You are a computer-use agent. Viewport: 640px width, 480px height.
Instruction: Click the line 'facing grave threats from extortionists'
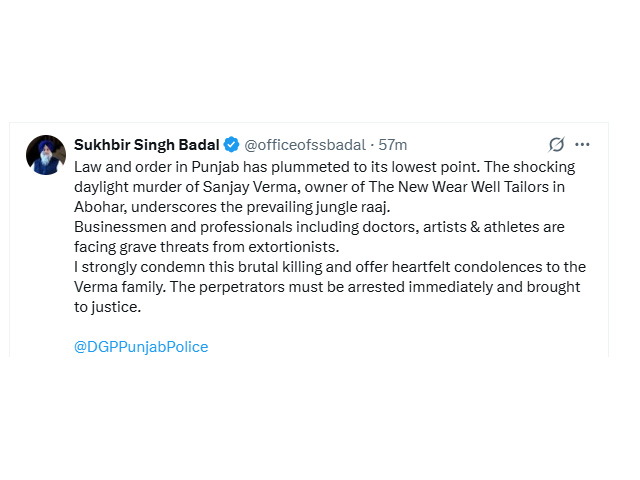point(207,247)
